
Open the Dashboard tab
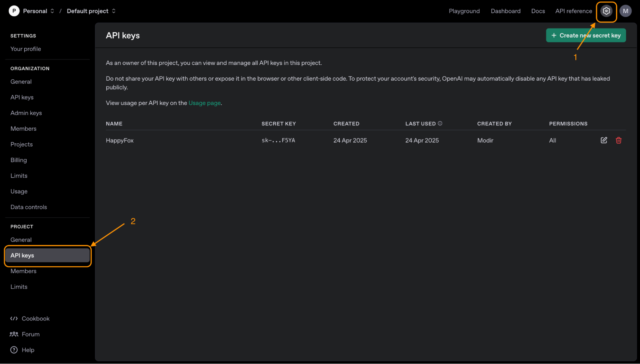506,11
